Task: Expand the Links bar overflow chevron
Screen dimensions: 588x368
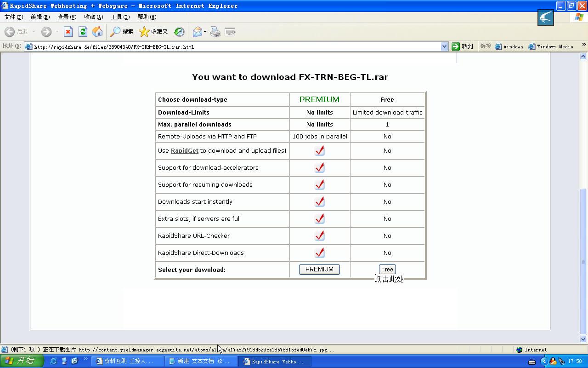Action: [584, 45]
